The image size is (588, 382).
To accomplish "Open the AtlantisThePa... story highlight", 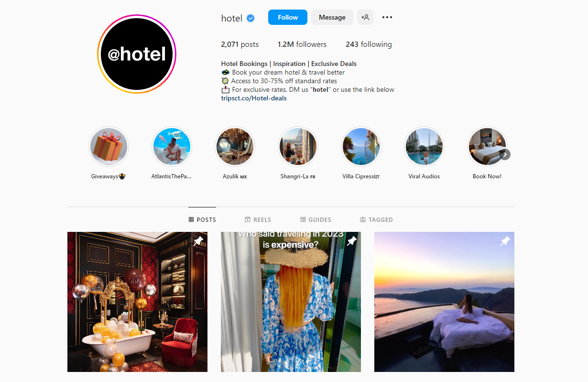I will point(172,146).
